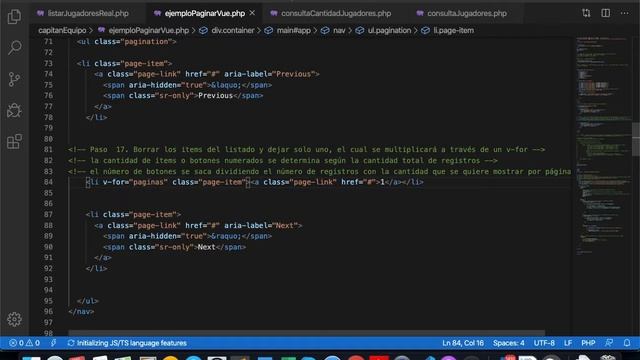Click the horizontal editor scrollbar
The width and height of the screenshot is (640, 360).
click(x=306, y=333)
